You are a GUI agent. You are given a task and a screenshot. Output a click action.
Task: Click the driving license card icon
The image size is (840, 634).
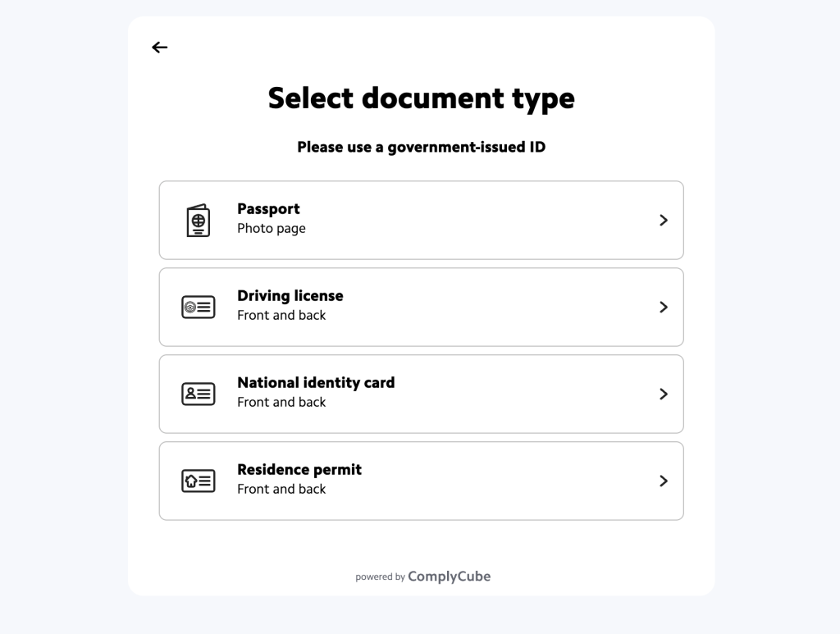(198, 308)
